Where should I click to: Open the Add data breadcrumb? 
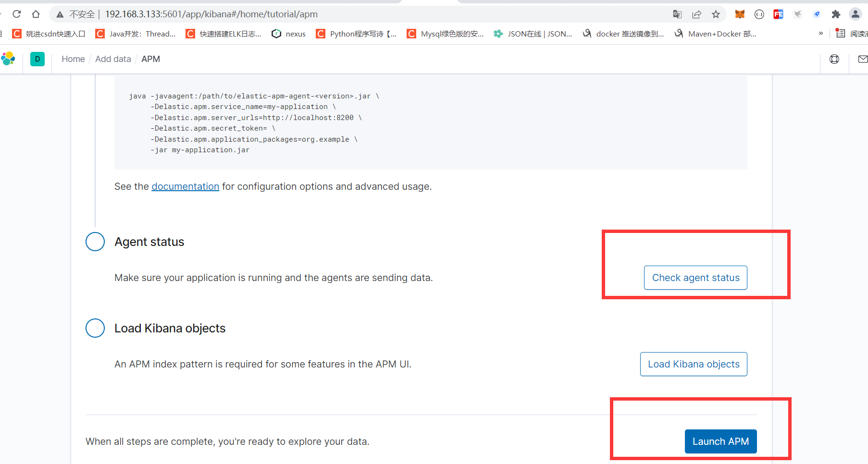[113, 59]
